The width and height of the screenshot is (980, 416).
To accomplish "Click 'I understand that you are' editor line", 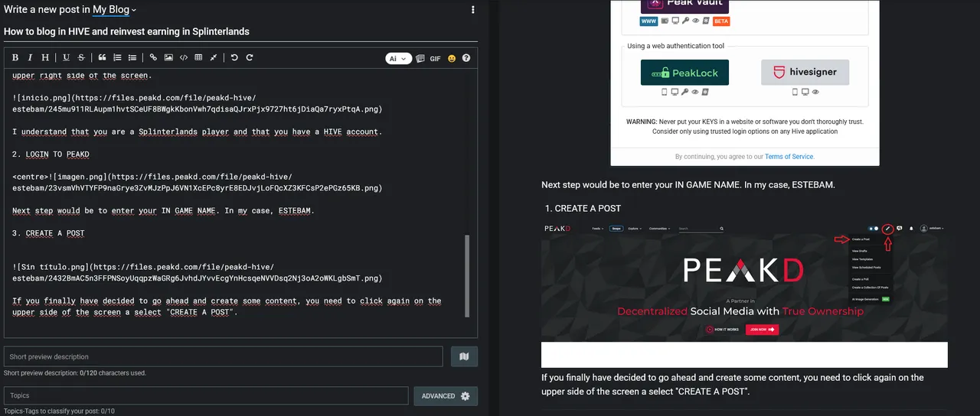I will click(197, 132).
